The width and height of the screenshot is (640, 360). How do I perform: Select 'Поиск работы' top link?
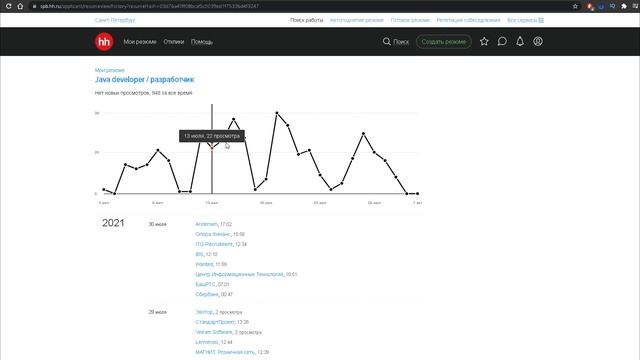click(x=307, y=20)
